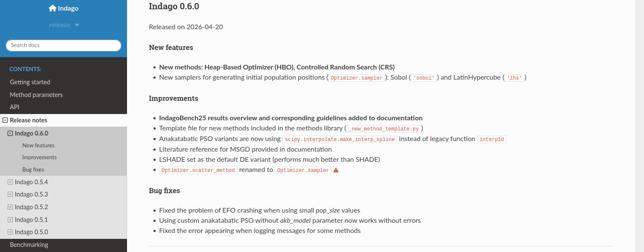Open the Benchmarking sidebar entry
This screenshot has width=644, height=252.
point(29,245)
